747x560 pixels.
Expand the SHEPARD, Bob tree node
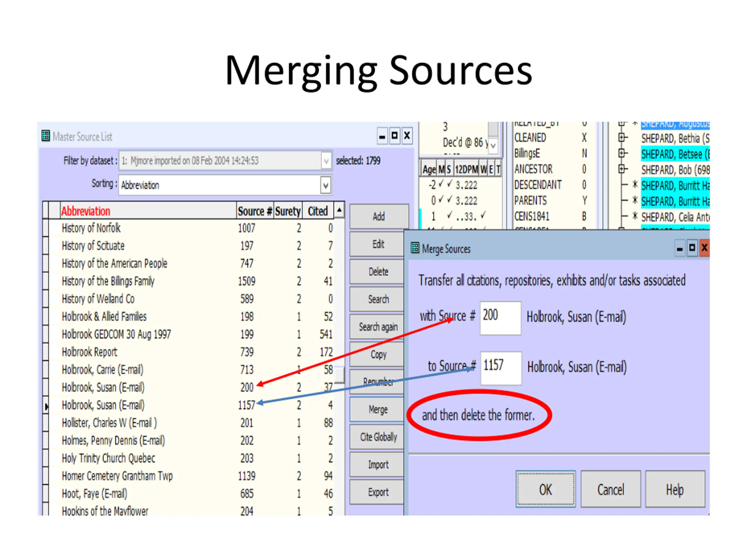pyautogui.click(x=622, y=169)
